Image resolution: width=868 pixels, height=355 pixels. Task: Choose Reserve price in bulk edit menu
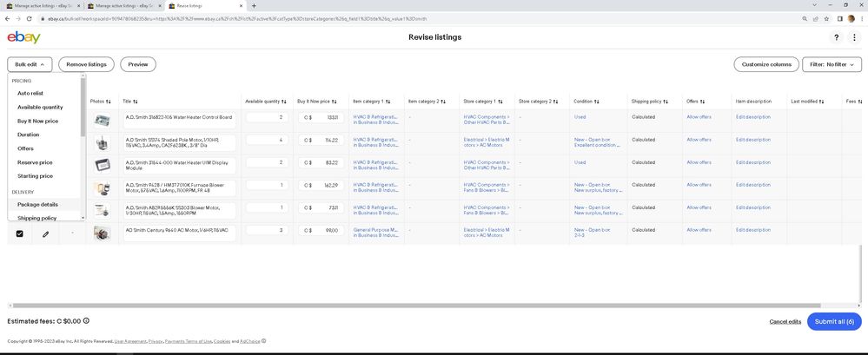pos(35,162)
